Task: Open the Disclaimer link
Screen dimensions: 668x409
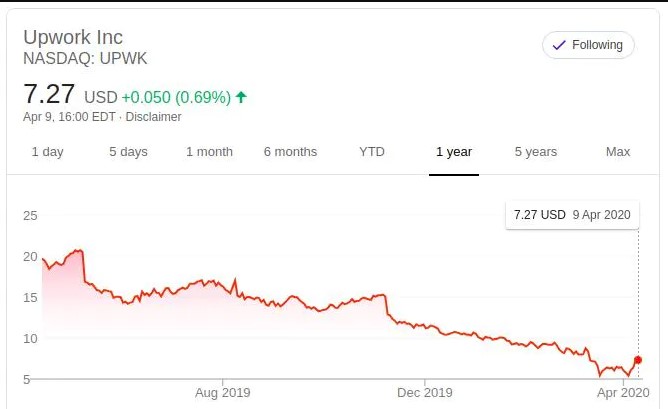Action: click(x=153, y=117)
